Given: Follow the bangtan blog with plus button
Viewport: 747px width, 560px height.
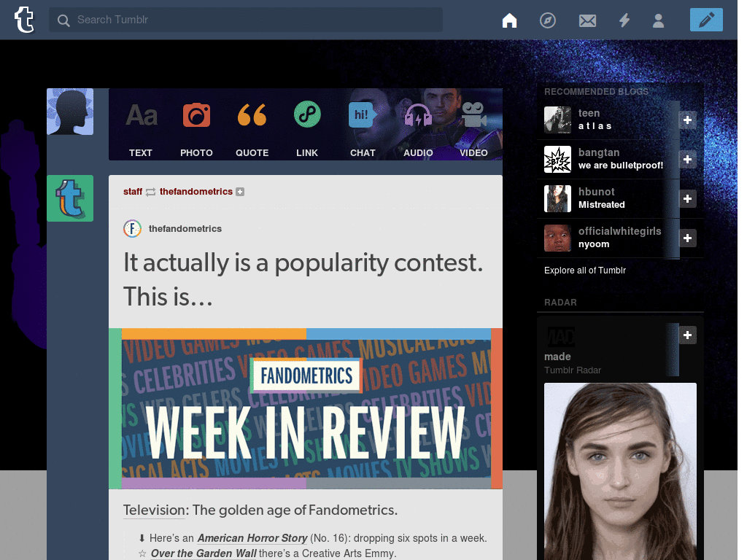Looking at the screenshot, I should pyautogui.click(x=687, y=159).
